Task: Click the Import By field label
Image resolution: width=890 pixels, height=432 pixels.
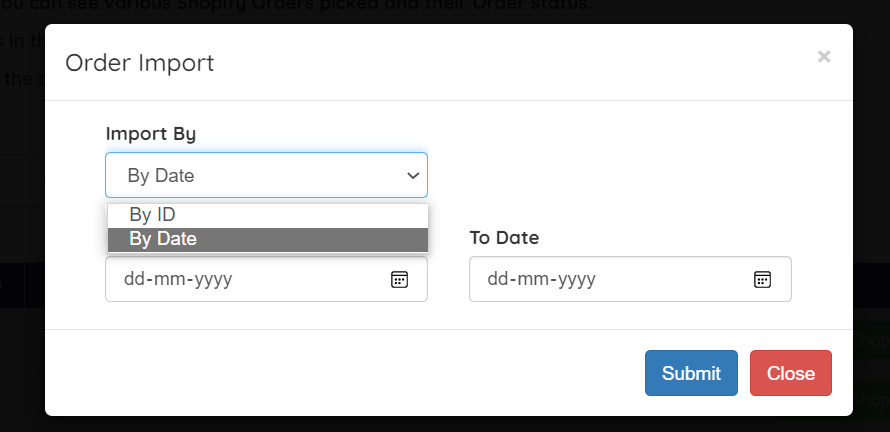Action: pos(150,133)
